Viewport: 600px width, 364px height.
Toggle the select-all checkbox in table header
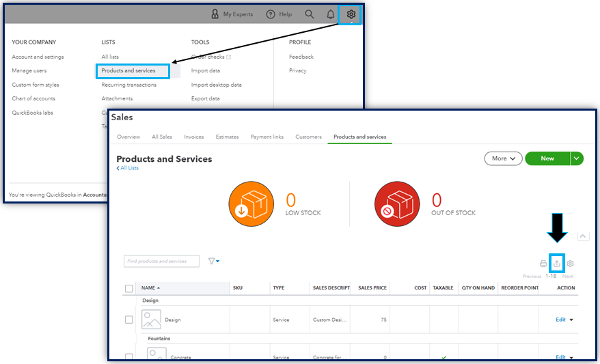(x=129, y=288)
